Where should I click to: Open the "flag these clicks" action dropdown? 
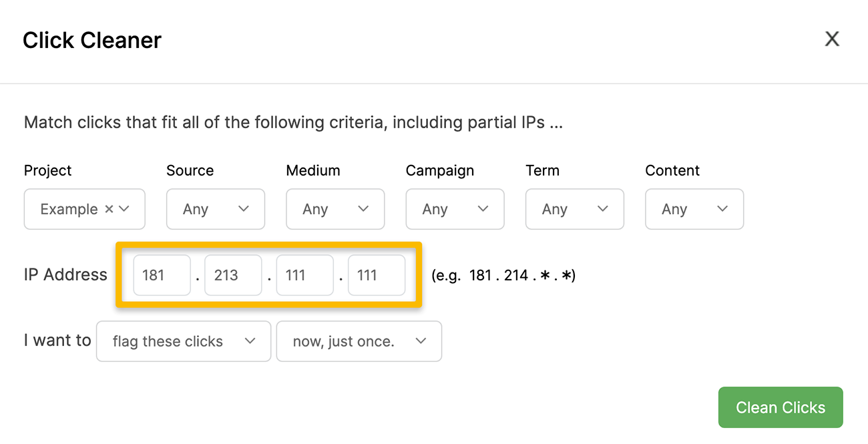pyautogui.click(x=184, y=341)
